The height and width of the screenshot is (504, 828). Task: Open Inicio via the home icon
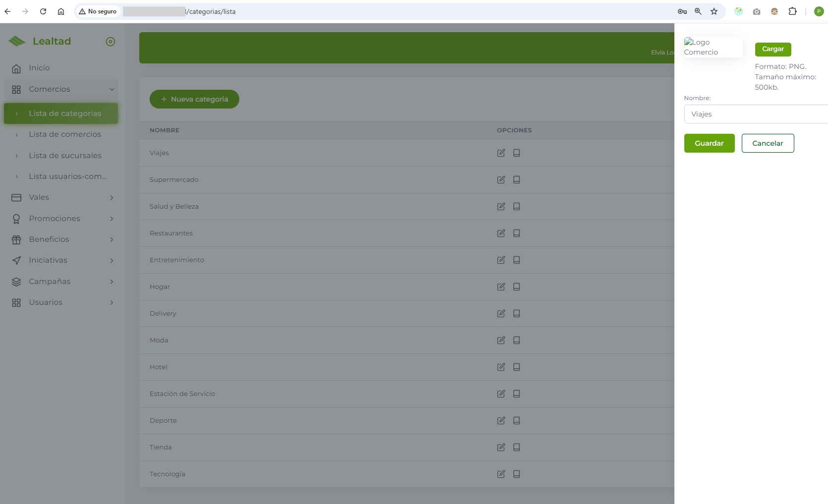16,67
